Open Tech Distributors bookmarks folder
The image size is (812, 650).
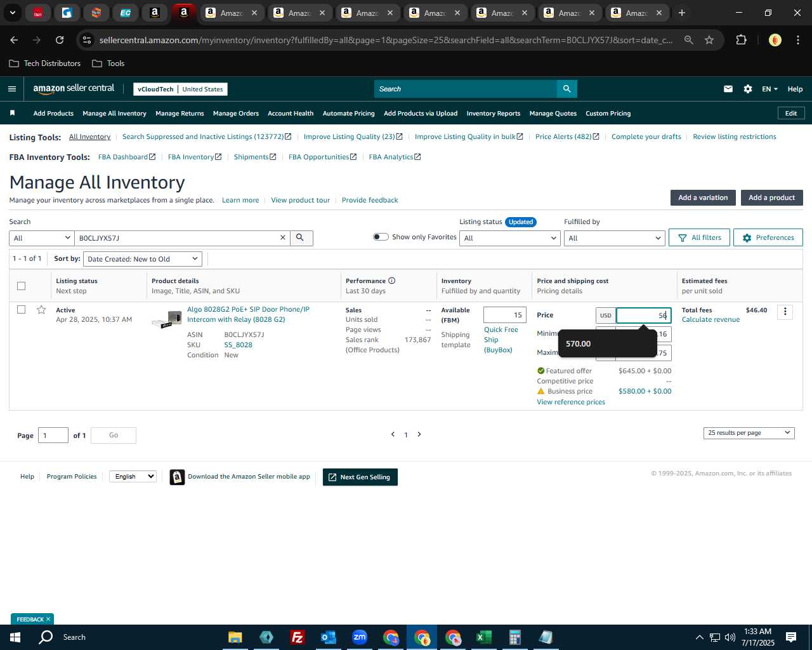(x=45, y=63)
